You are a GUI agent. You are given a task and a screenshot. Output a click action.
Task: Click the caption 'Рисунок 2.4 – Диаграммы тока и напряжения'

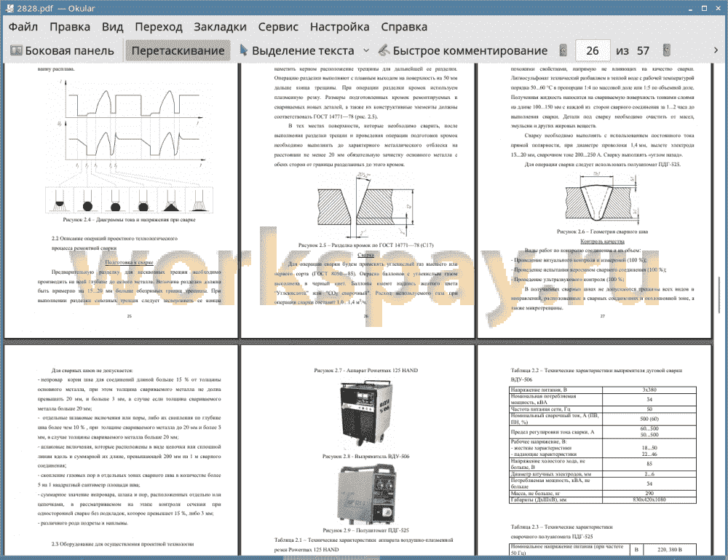[x=129, y=220]
